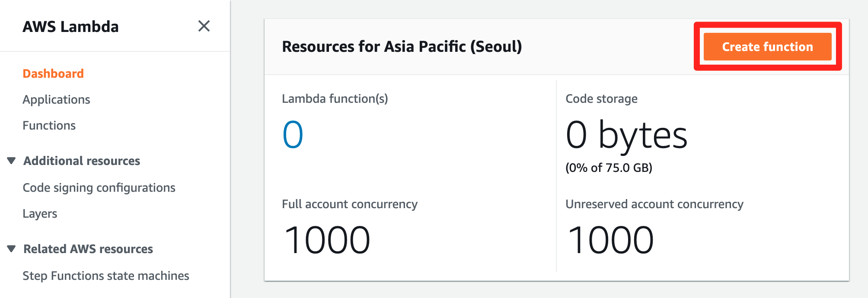The width and height of the screenshot is (868, 298).
Task: Click the Unreserved account concurrency label
Action: (654, 204)
